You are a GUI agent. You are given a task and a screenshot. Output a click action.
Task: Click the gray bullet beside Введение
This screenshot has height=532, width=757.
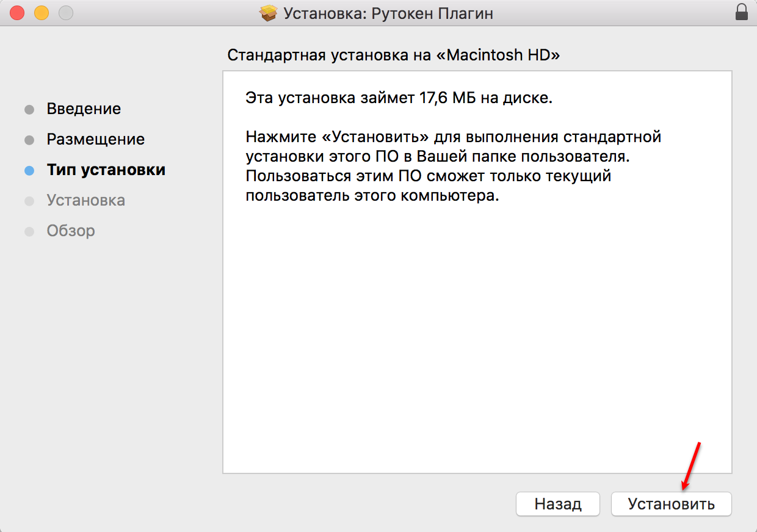click(x=29, y=110)
